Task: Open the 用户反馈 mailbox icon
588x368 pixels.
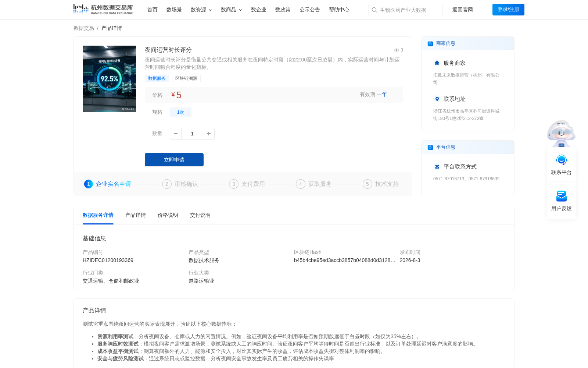Action: [562, 196]
